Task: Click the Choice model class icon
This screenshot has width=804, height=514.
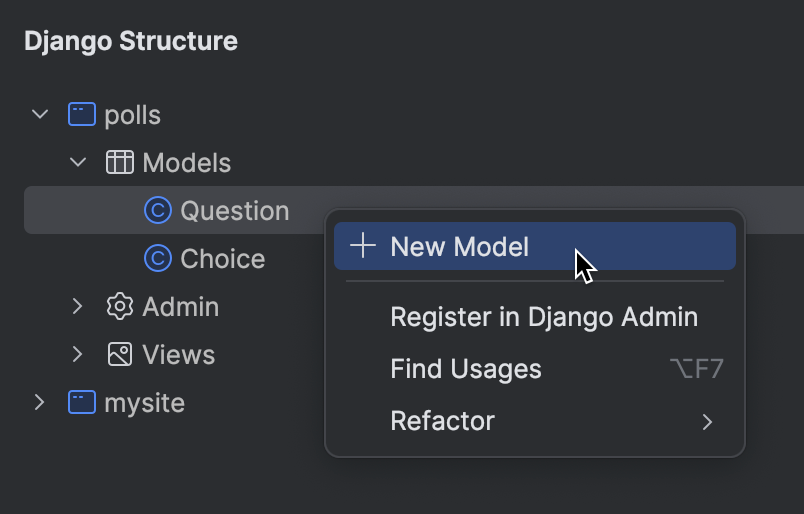Action: tap(157, 259)
